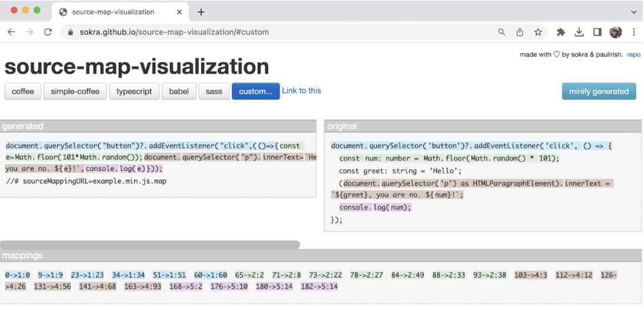Click the browser back arrow
The width and height of the screenshot is (644, 310).
[x=11, y=32]
